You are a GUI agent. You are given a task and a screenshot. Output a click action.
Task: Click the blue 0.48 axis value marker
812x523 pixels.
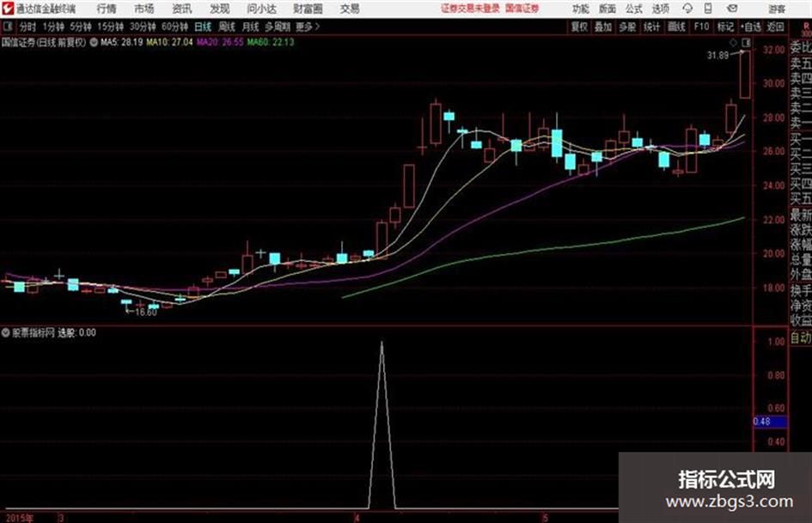tap(770, 422)
